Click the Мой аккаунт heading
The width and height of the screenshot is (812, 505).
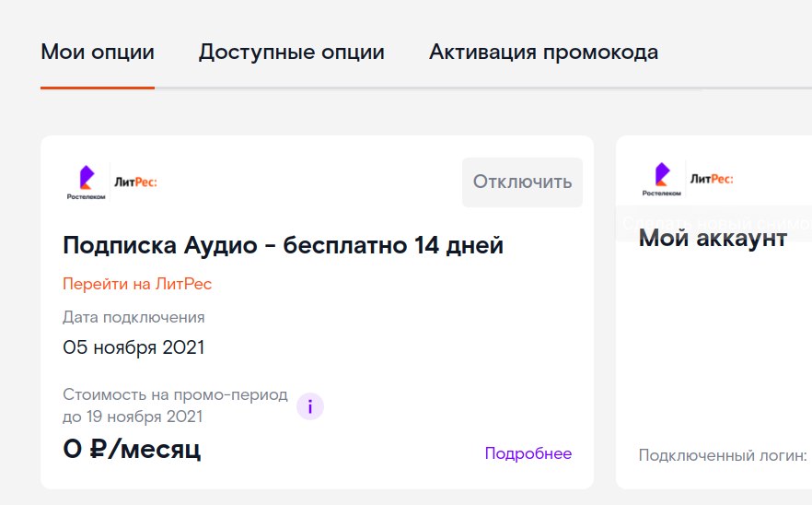pos(713,239)
